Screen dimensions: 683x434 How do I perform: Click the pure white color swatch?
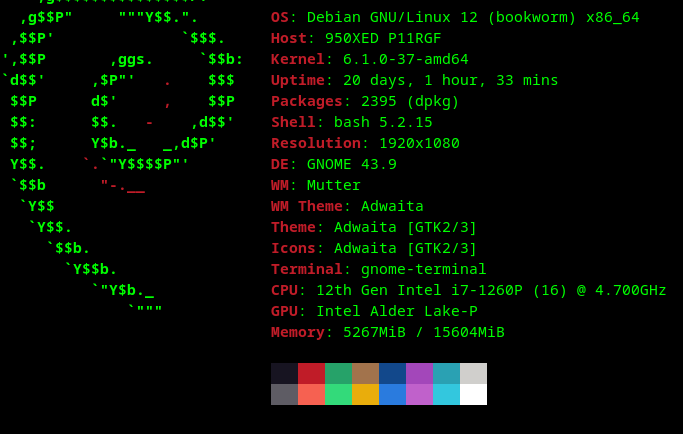pyautogui.click(x=473, y=394)
